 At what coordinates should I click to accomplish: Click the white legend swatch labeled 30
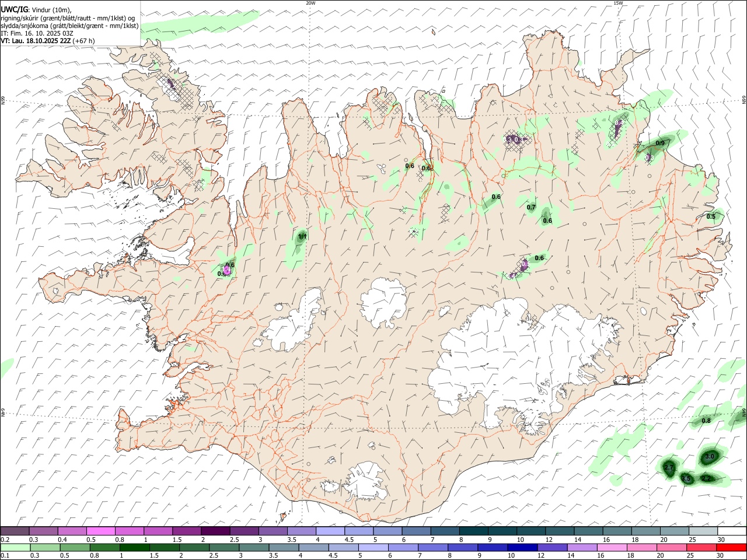(731, 531)
